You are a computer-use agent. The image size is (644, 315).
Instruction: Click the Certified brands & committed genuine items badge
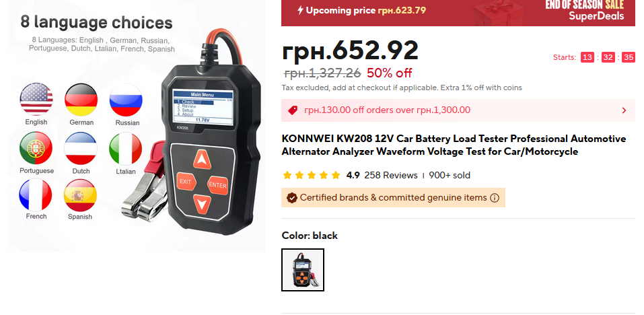point(393,197)
